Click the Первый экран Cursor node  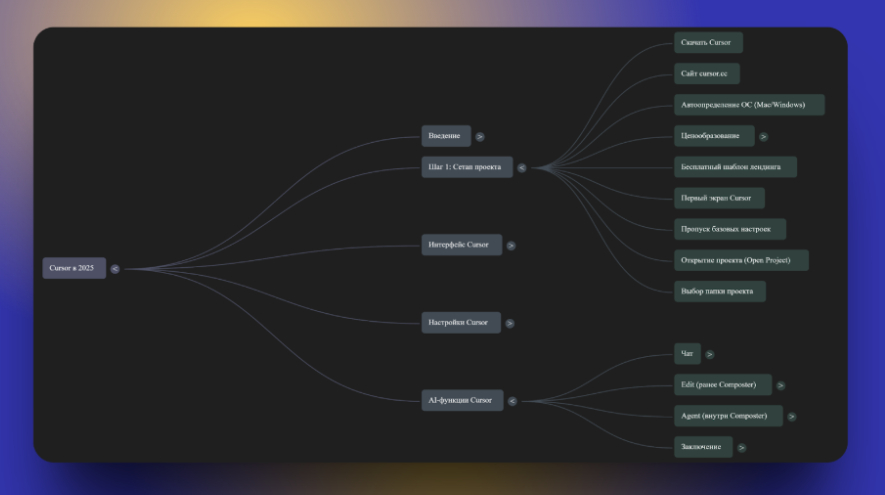(x=719, y=198)
